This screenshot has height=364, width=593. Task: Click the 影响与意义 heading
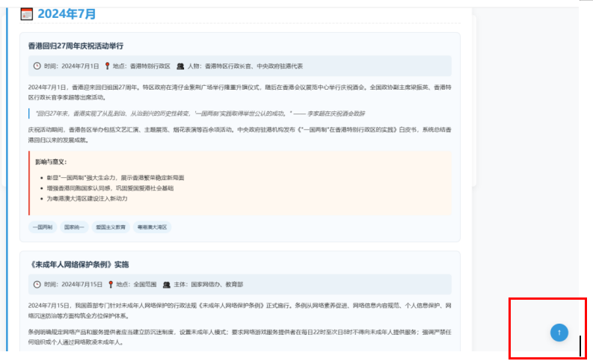[x=51, y=161]
